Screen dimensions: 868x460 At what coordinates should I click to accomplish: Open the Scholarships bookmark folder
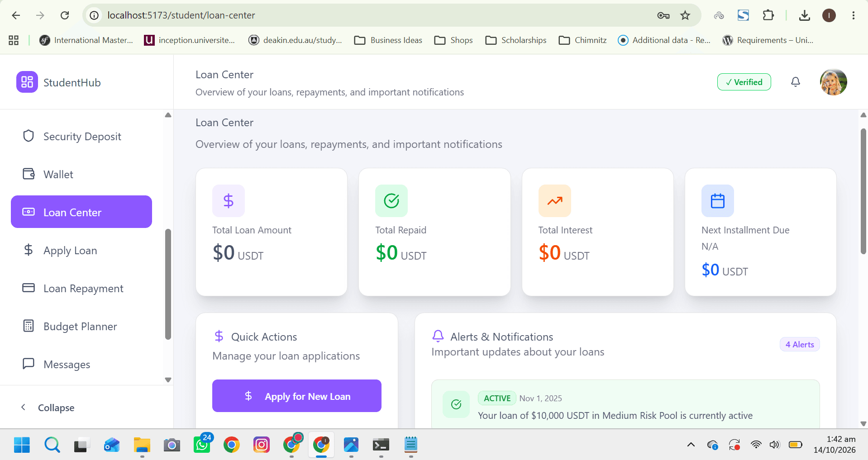tap(516, 40)
